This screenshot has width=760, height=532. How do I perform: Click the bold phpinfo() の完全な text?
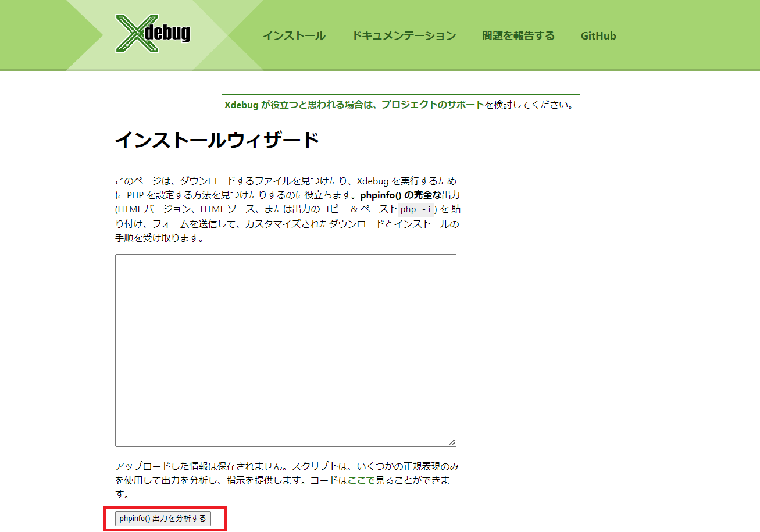[401, 195]
